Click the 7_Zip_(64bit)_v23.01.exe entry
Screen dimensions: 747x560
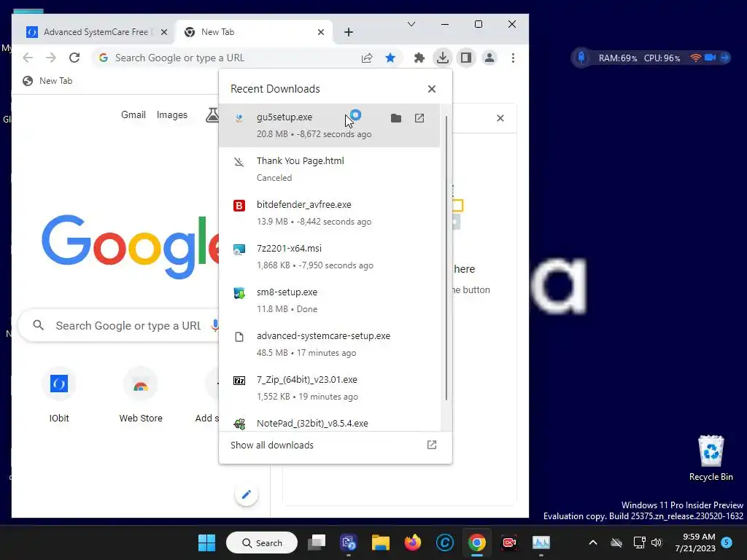[x=330, y=388]
